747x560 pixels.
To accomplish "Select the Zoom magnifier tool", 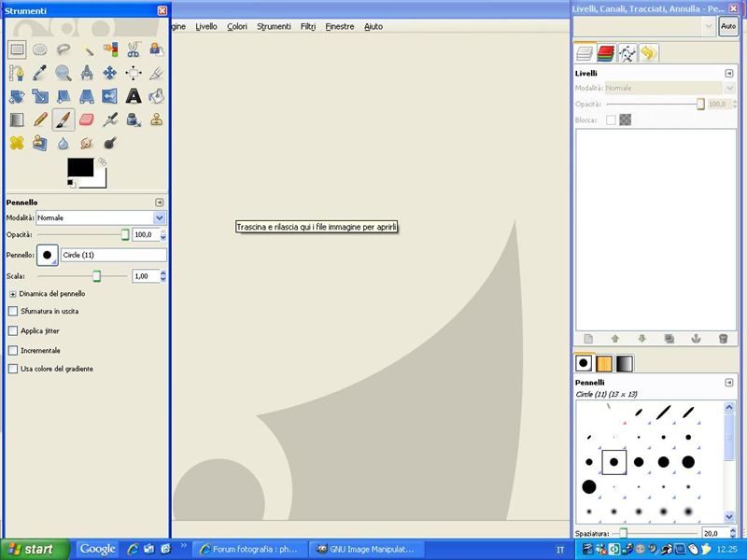I will (x=63, y=73).
